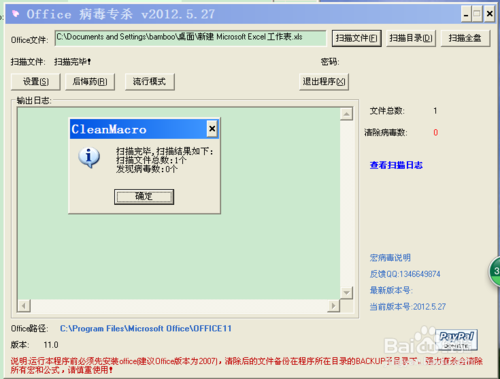Click the green 3 badge at window edge
500x379 pixels.
pyautogui.click(x=495, y=271)
